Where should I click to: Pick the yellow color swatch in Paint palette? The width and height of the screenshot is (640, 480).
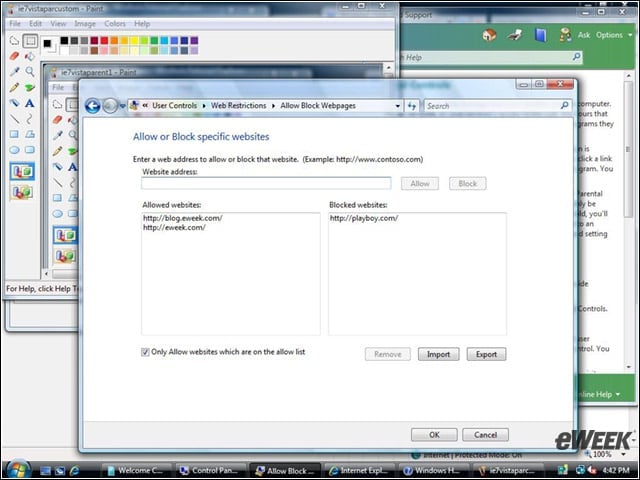pyautogui.click(x=134, y=40)
